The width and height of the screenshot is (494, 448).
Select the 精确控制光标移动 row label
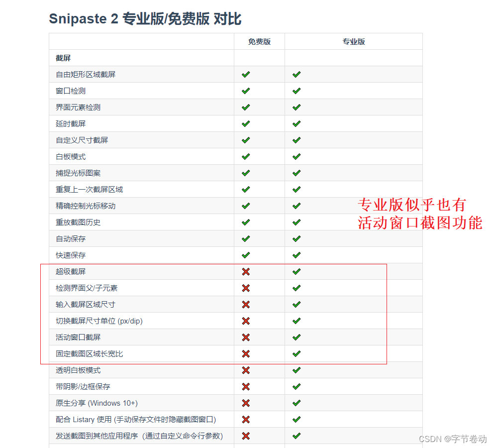[86, 206]
